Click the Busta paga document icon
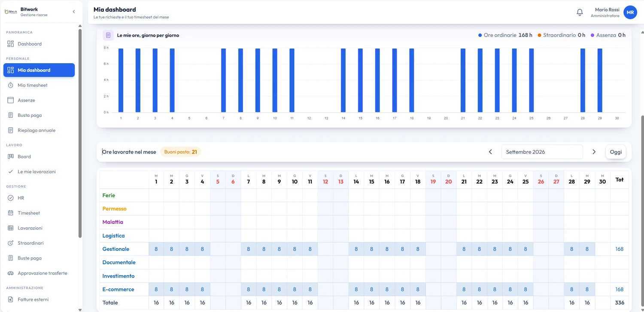 [11, 115]
